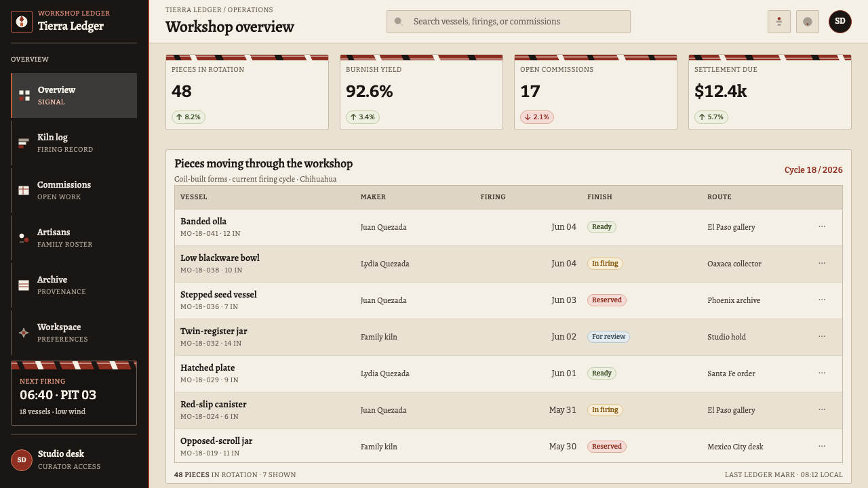
Task: Focus the search vessels, firings, commissions field
Action: tap(509, 22)
